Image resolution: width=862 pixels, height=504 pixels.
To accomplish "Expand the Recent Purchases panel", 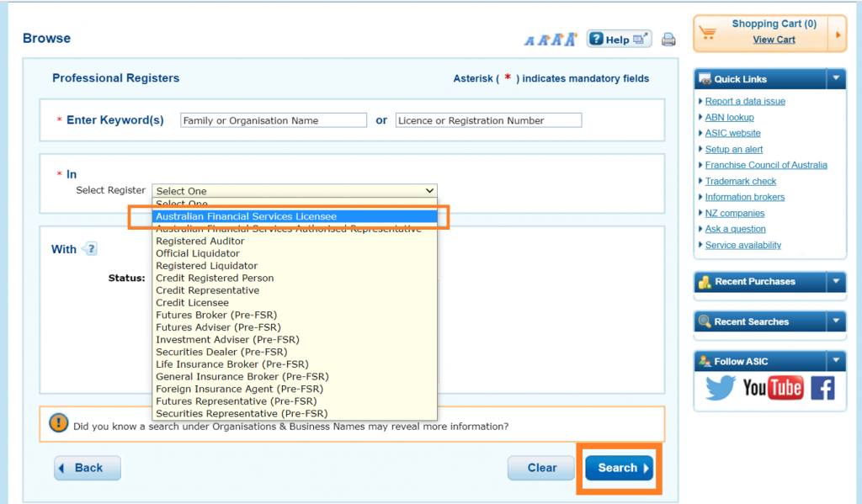I will [835, 281].
